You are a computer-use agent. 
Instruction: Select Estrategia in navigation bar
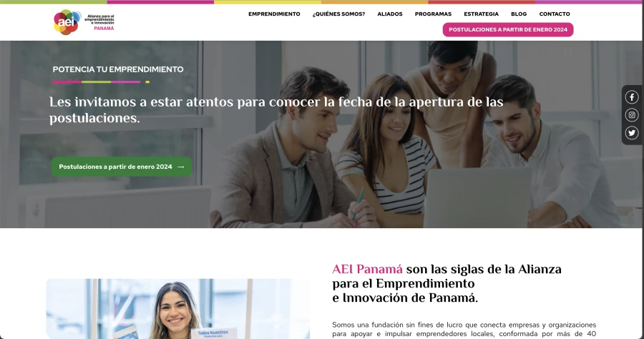tap(481, 14)
